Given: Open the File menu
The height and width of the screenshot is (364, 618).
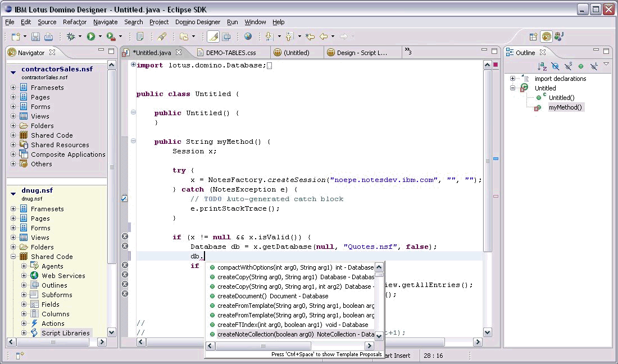Looking at the screenshot, I should coord(10,22).
